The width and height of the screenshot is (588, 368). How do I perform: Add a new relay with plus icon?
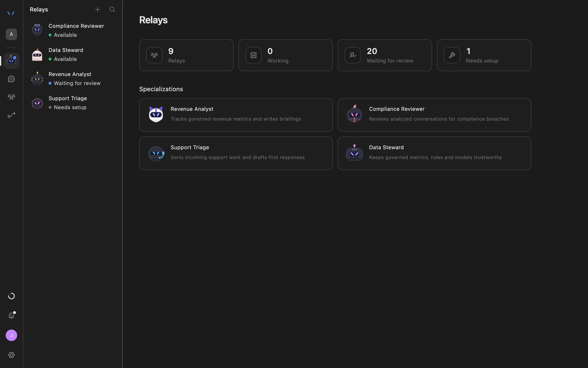[98, 10]
